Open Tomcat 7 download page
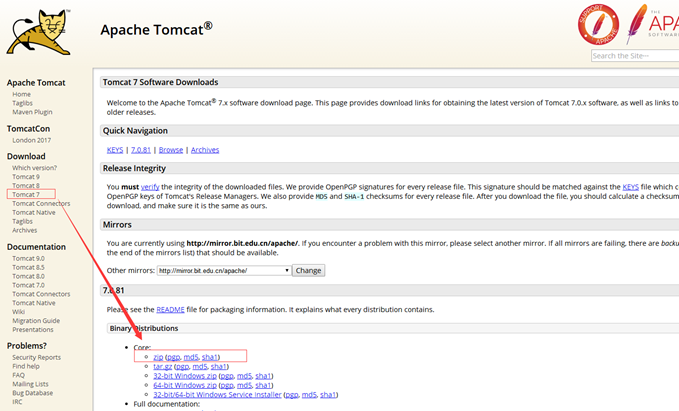 coord(26,194)
